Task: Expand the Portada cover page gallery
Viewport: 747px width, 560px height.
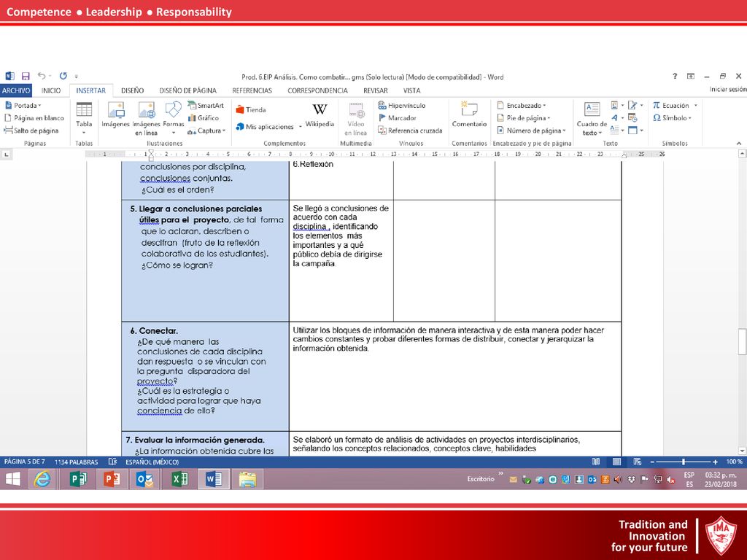Action: [x=23, y=105]
